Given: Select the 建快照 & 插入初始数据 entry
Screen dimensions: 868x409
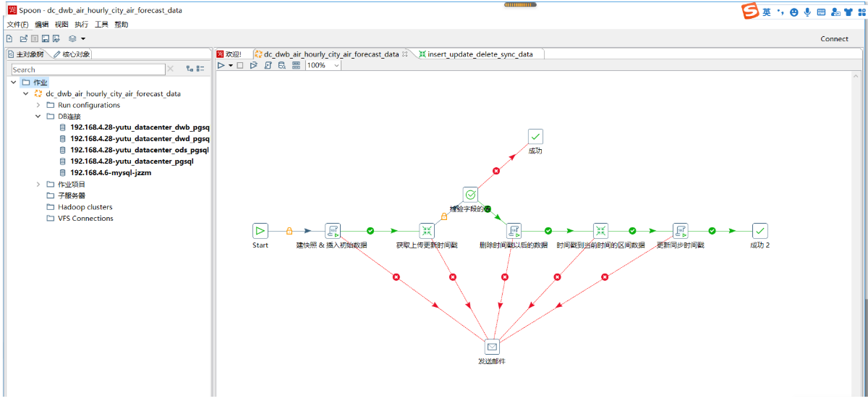Looking at the screenshot, I should pos(333,231).
